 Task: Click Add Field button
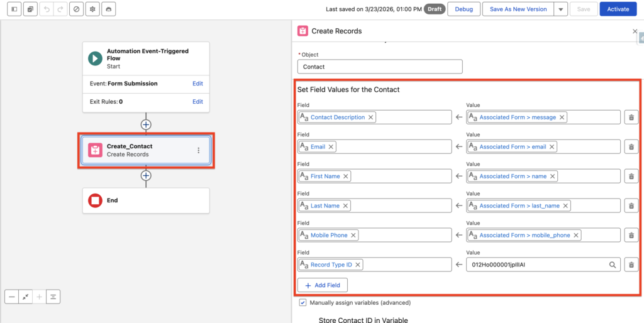322,285
